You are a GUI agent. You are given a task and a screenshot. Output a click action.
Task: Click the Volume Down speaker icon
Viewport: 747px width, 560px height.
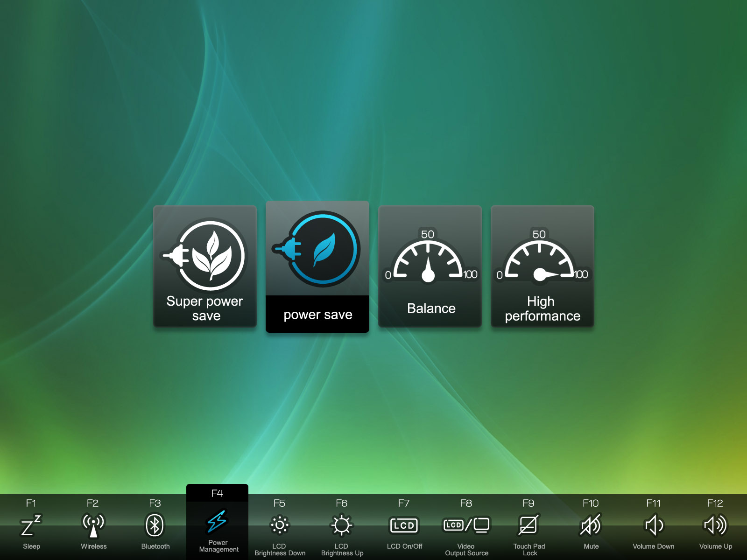[654, 525]
